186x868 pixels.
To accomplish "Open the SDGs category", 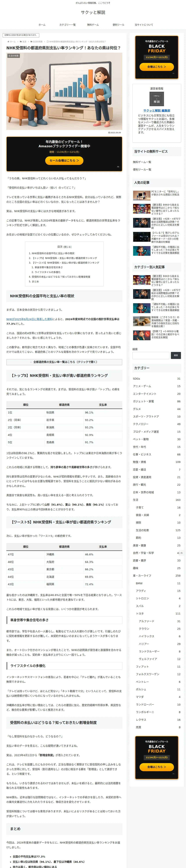I will (157, 379).
